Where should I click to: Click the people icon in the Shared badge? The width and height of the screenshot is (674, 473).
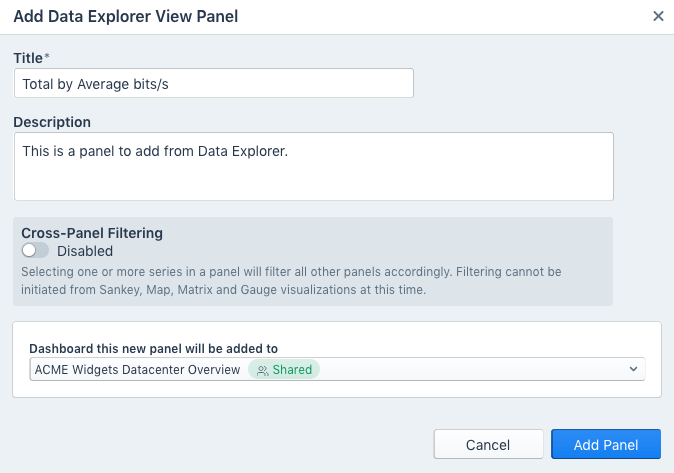pos(262,370)
